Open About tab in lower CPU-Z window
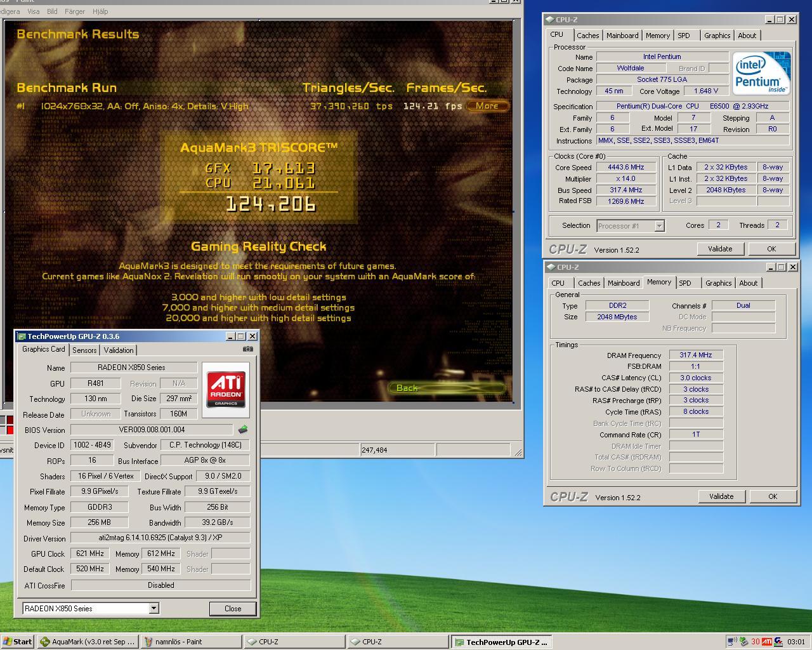This screenshot has height=650, width=812. click(x=749, y=283)
